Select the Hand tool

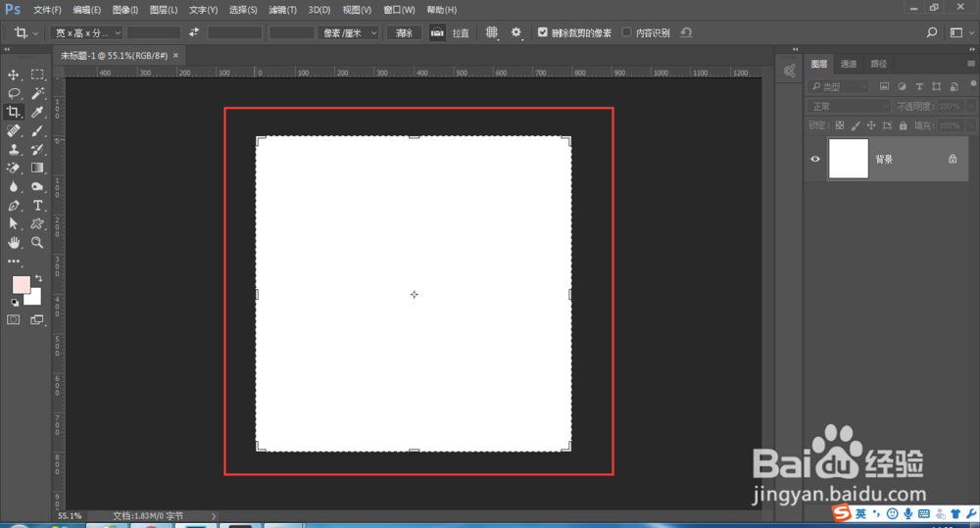pyautogui.click(x=13, y=242)
